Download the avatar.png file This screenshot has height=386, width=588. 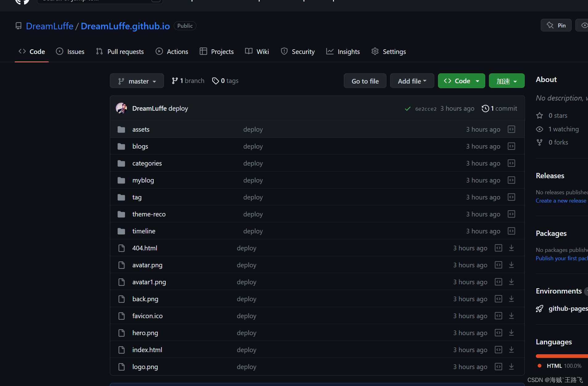click(511, 265)
